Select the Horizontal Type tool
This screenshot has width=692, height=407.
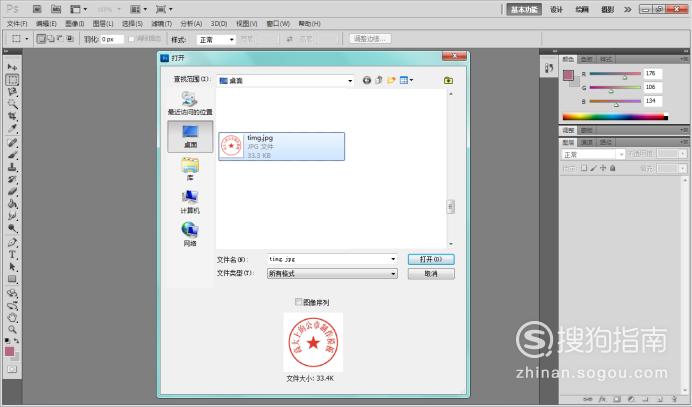pyautogui.click(x=12, y=255)
